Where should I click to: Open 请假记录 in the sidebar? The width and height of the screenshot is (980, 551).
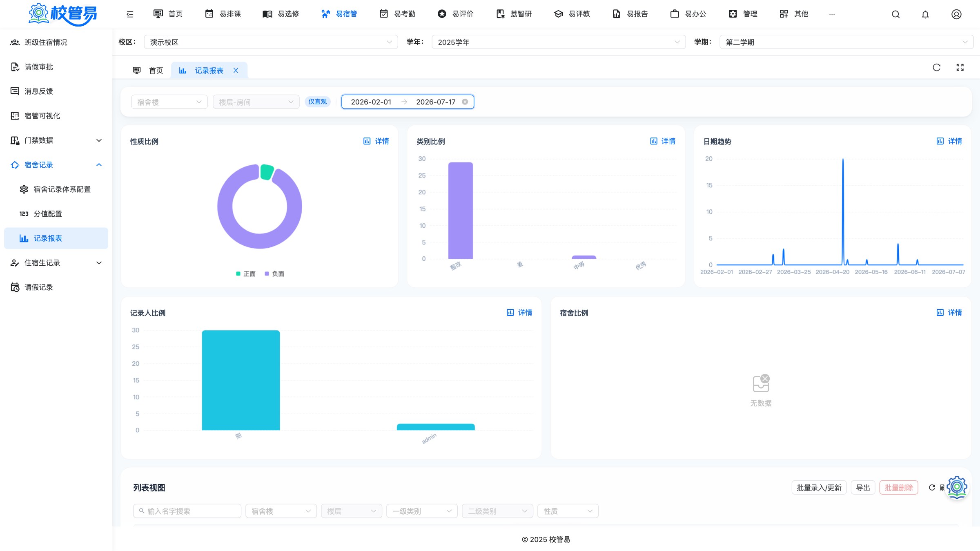click(x=56, y=287)
